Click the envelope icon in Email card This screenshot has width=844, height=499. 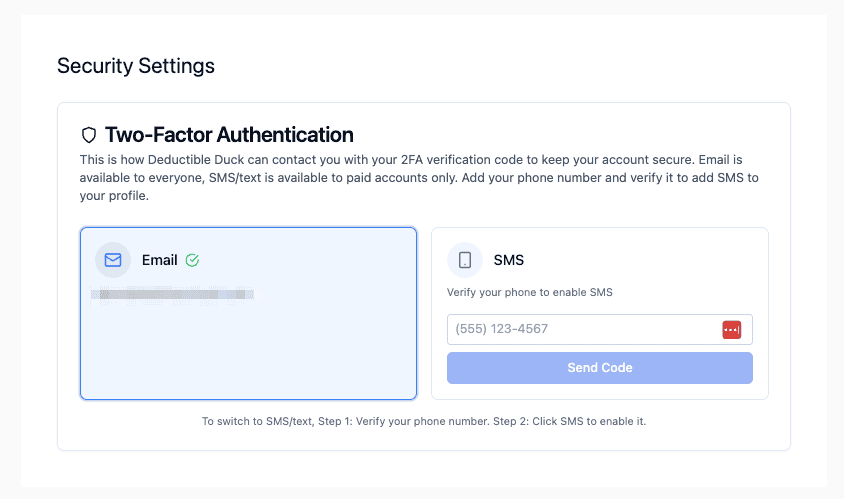[x=113, y=260]
